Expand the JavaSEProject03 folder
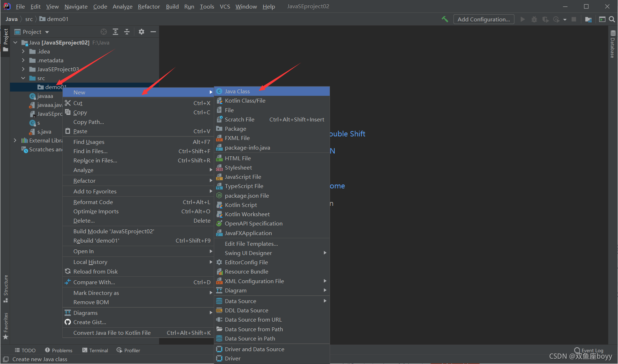The image size is (618, 364). pyautogui.click(x=23, y=69)
